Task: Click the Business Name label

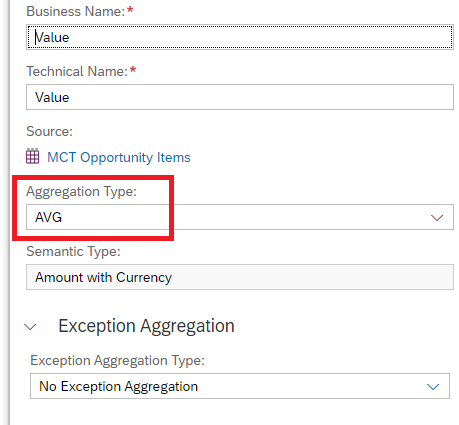Action: click(76, 11)
